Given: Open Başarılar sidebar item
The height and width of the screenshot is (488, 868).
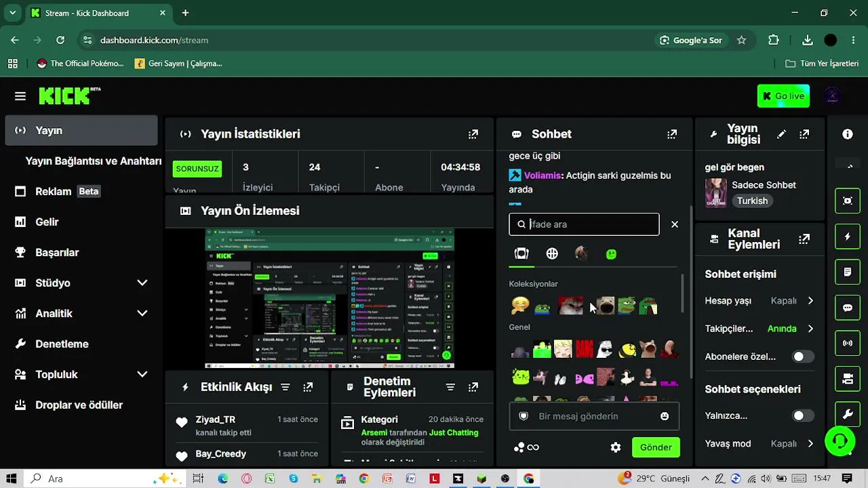Looking at the screenshot, I should point(81,252).
